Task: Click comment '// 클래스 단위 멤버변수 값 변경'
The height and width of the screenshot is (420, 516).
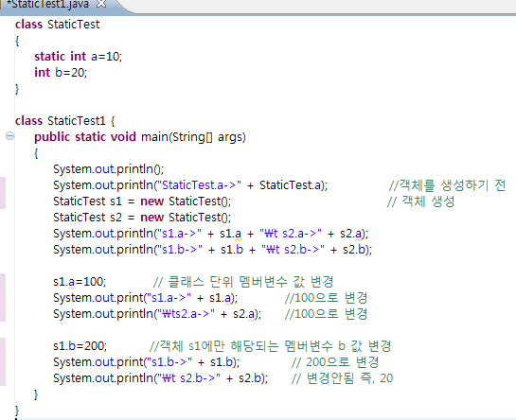Action: pyautogui.click(x=243, y=282)
